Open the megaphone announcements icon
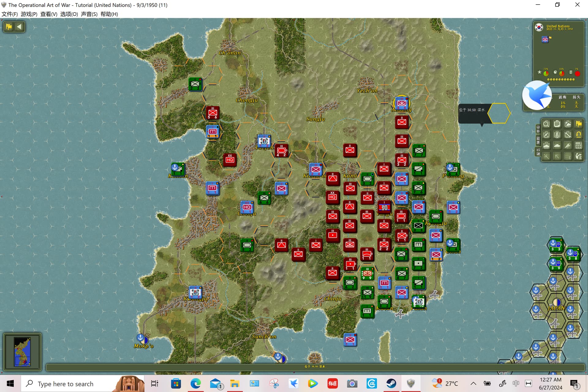This screenshot has width=588, height=392. tap(568, 145)
